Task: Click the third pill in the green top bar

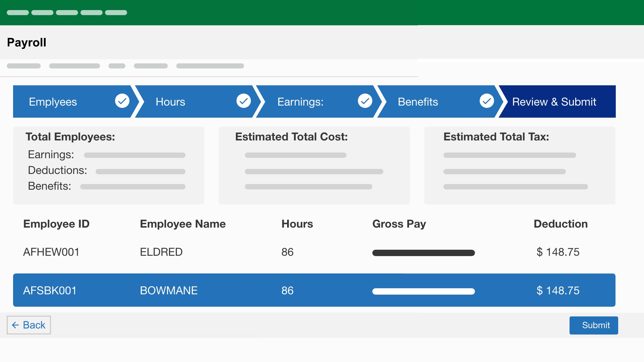Action: coord(67,12)
